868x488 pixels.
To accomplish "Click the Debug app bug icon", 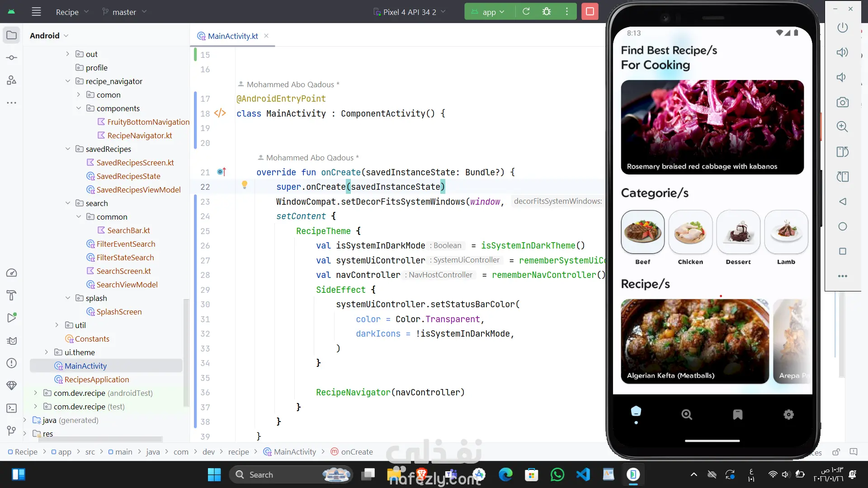I will 547,12.
